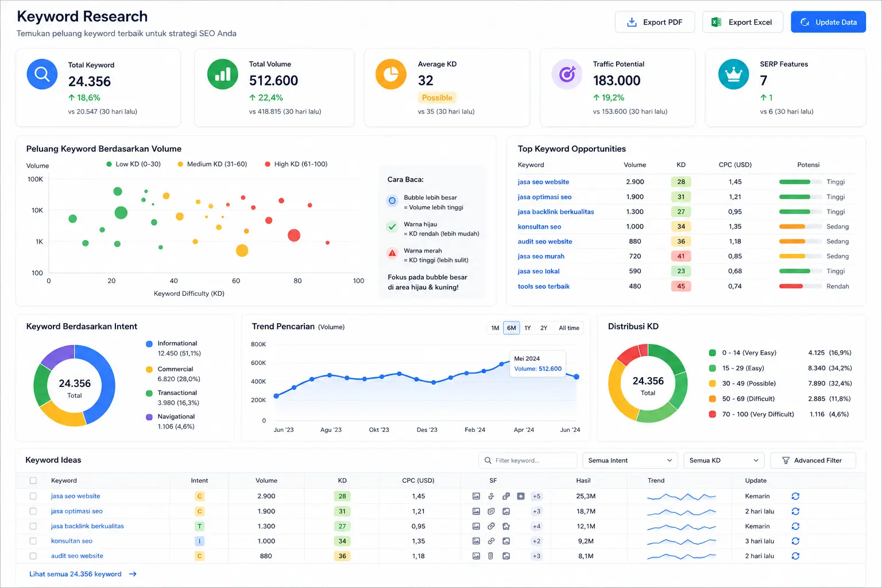Click the large red bubble in the scatter chart

(x=294, y=235)
